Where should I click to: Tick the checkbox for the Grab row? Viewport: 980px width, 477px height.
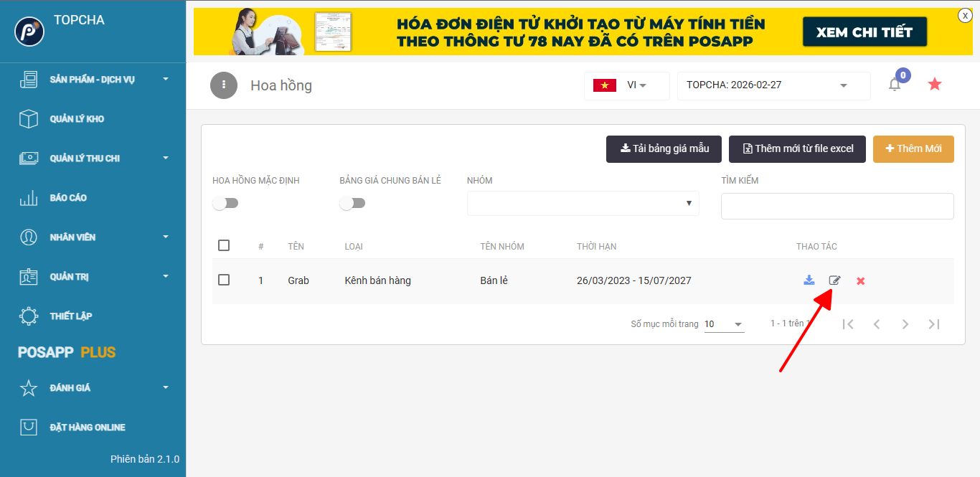(224, 280)
